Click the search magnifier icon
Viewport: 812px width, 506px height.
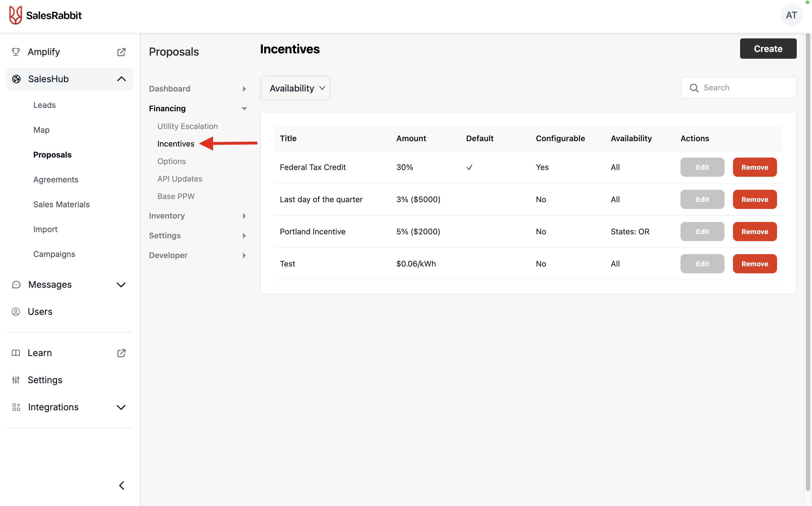(694, 88)
